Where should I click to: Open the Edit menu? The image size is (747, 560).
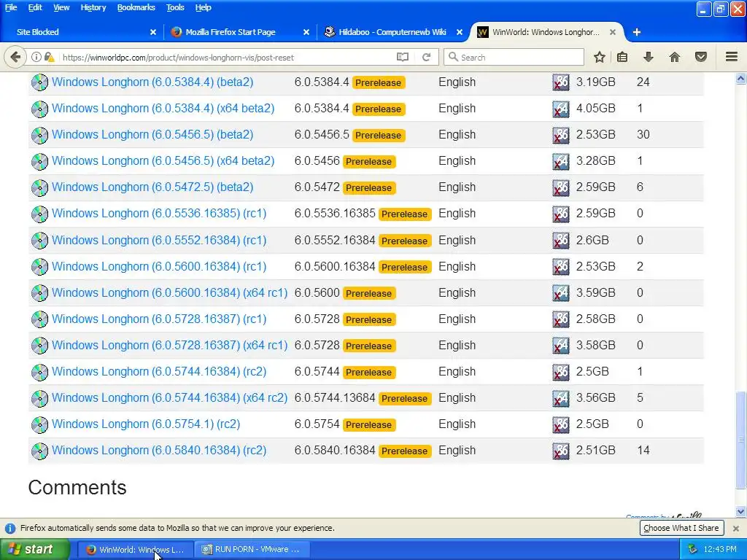click(35, 7)
